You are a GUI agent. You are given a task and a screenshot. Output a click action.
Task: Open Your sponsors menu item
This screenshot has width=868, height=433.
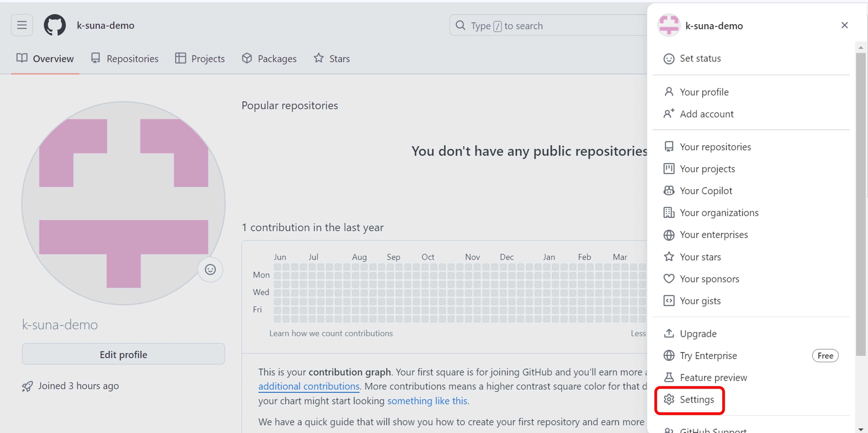click(751, 279)
